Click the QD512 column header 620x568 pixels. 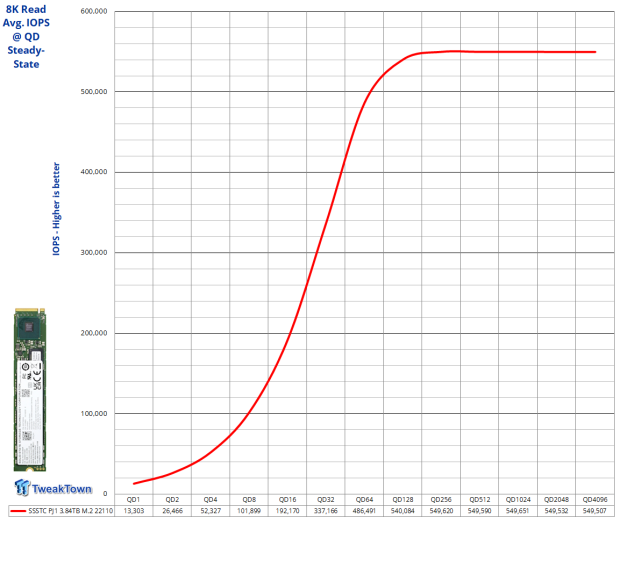click(x=480, y=500)
